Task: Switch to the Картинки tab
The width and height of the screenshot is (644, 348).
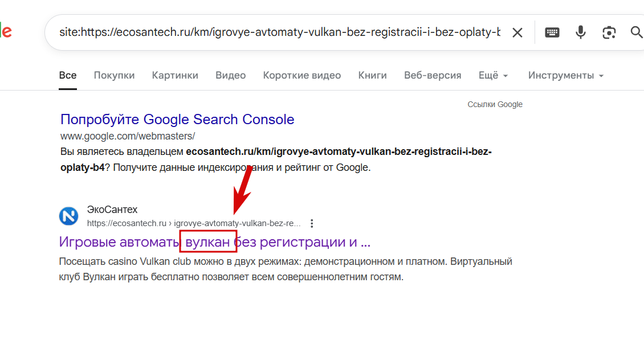Action: coord(175,76)
